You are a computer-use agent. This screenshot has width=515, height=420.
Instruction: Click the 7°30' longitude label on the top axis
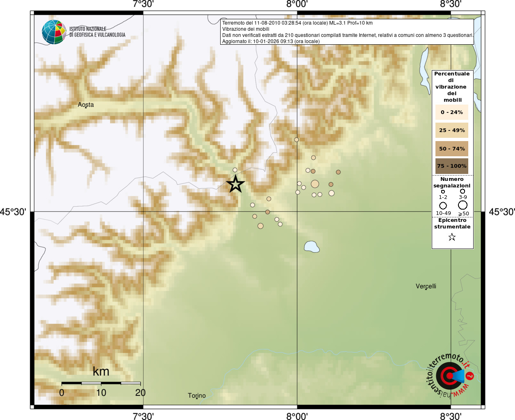(x=143, y=4)
